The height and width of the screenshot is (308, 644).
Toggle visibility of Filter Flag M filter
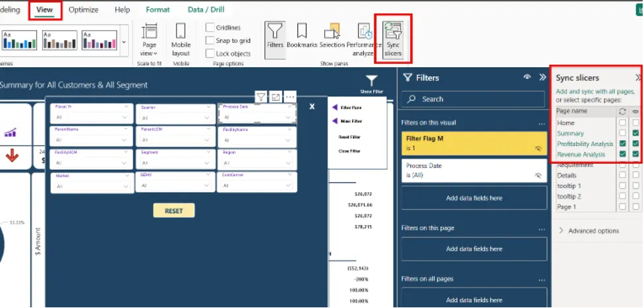538,149
